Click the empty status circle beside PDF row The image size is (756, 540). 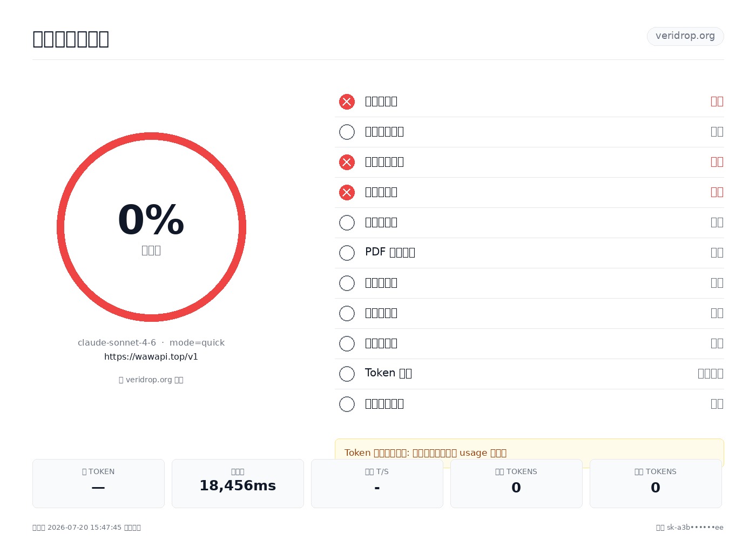click(x=347, y=253)
